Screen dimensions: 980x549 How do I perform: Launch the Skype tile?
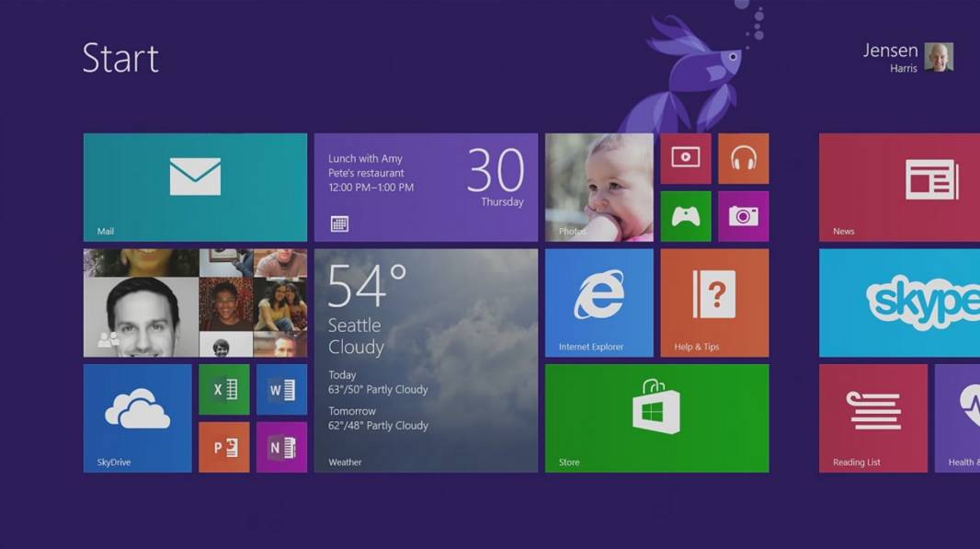pos(899,303)
